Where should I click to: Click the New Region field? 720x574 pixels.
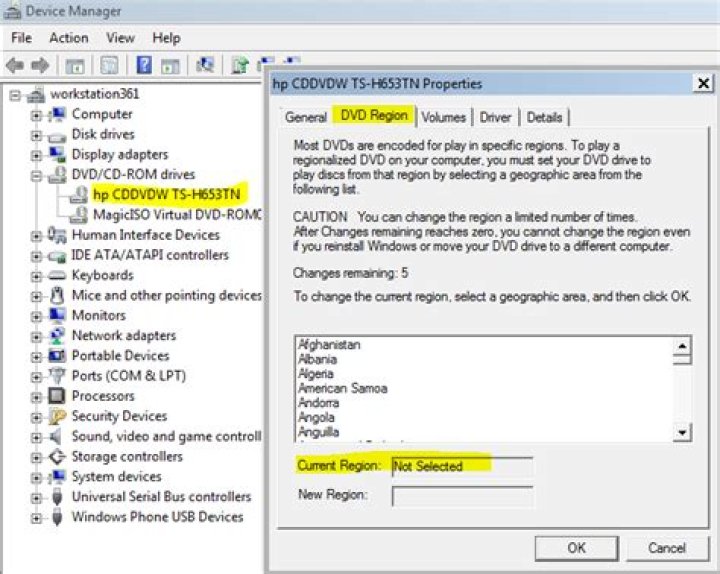click(x=462, y=495)
